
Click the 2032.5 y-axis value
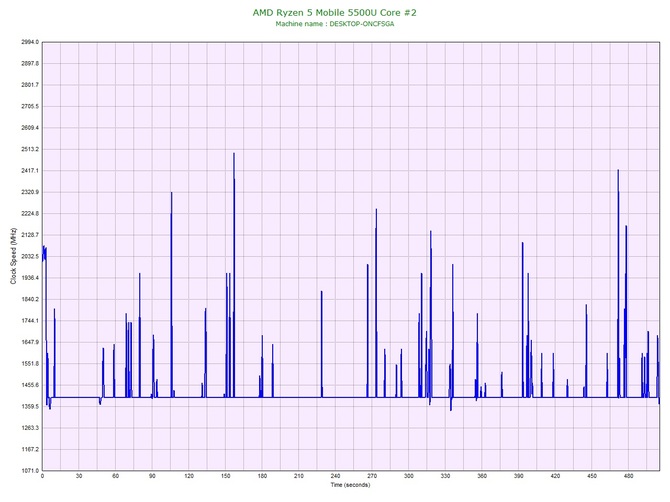tap(30, 256)
